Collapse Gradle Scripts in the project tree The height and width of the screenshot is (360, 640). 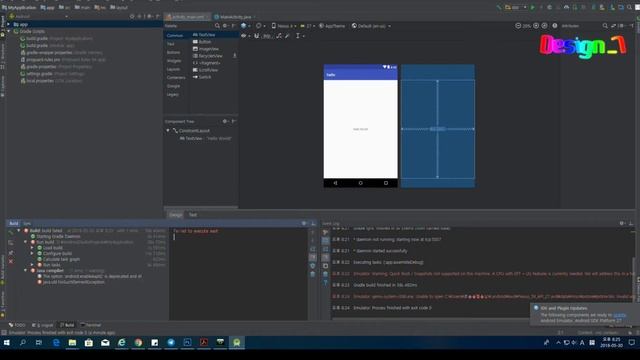point(9,31)
